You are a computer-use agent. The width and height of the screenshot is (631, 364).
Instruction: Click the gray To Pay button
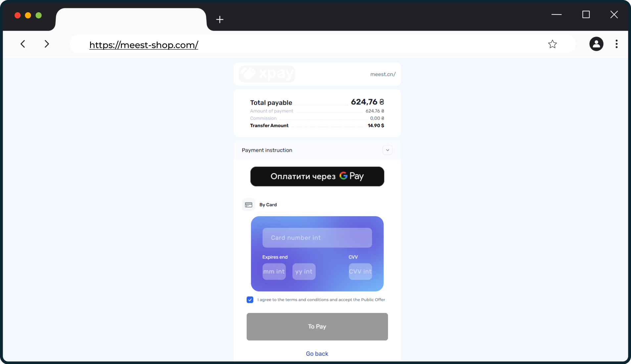coord(317,327)
